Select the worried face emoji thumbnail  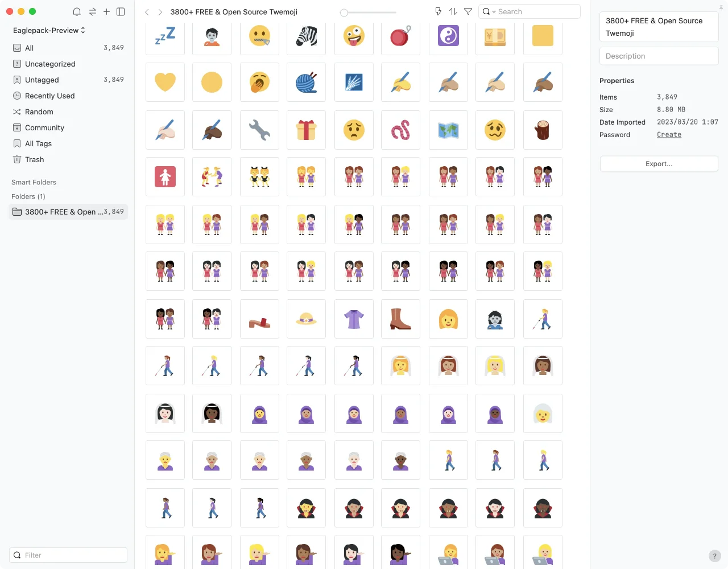coord(354,130)
